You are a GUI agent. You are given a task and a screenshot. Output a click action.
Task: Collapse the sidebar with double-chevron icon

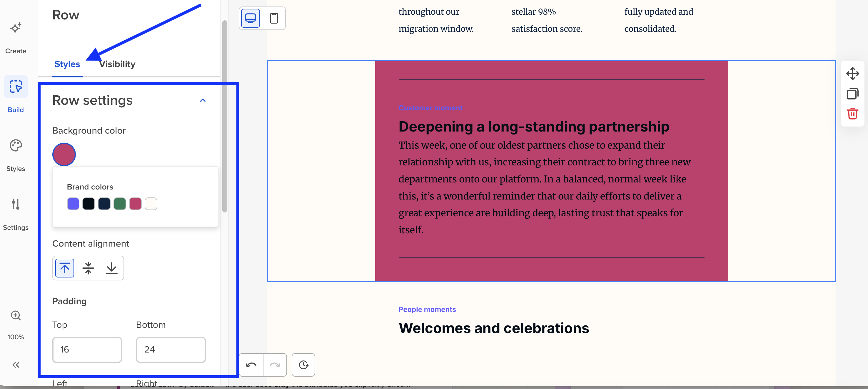(x=16, y=365)
